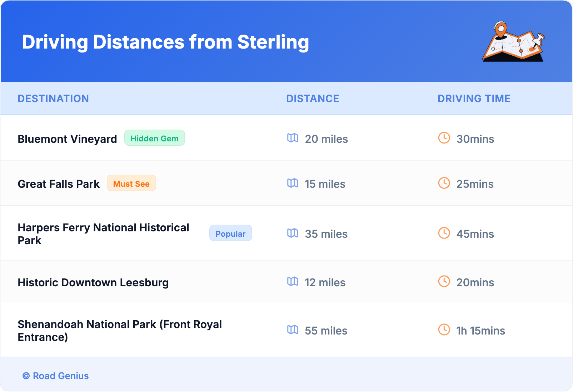The image size is (573, 392).
Task: Click the Distance column header
Action: click(313, 99)
